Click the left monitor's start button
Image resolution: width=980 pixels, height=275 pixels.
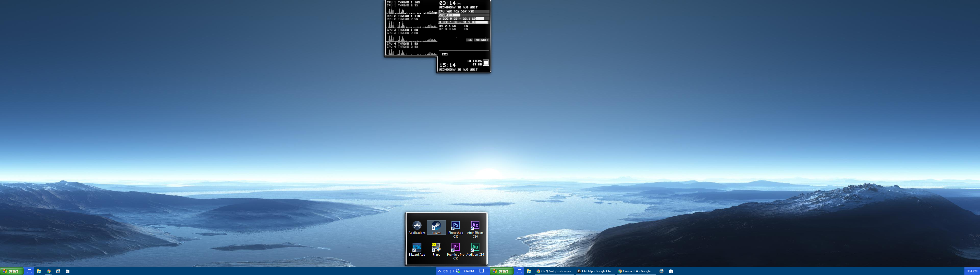[11, 271]
